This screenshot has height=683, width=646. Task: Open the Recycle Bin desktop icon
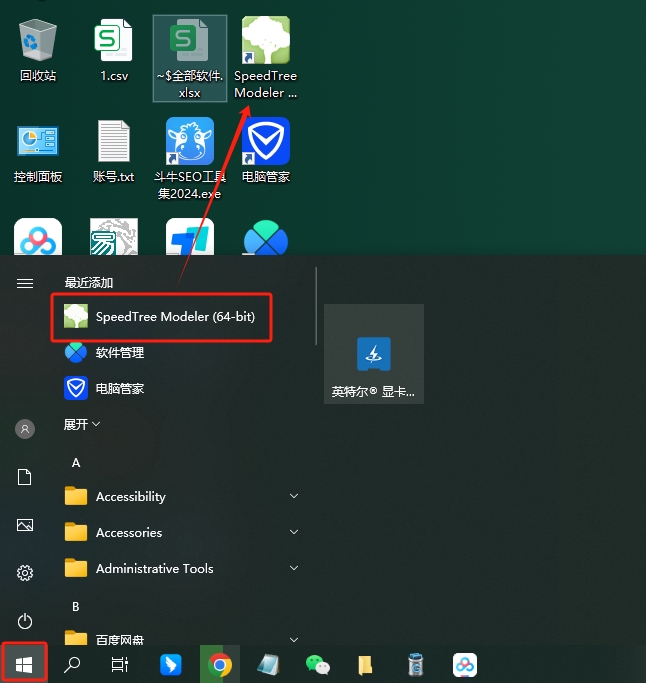coord(38,50)
